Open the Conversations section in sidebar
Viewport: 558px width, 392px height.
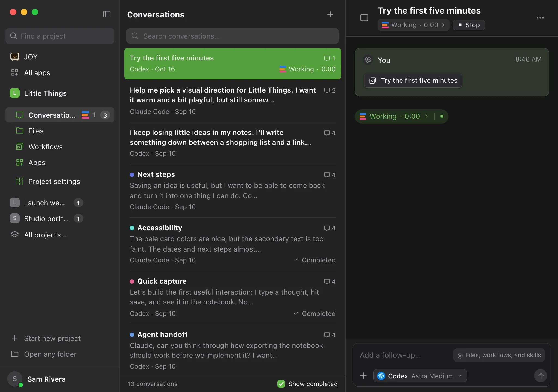pos(60,115)
